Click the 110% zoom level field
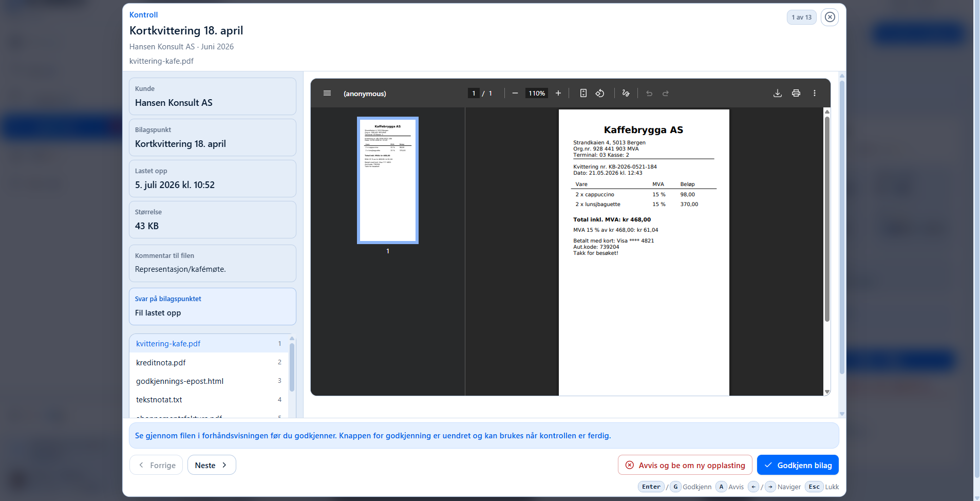980x501 pixels. tap(537, 93)
